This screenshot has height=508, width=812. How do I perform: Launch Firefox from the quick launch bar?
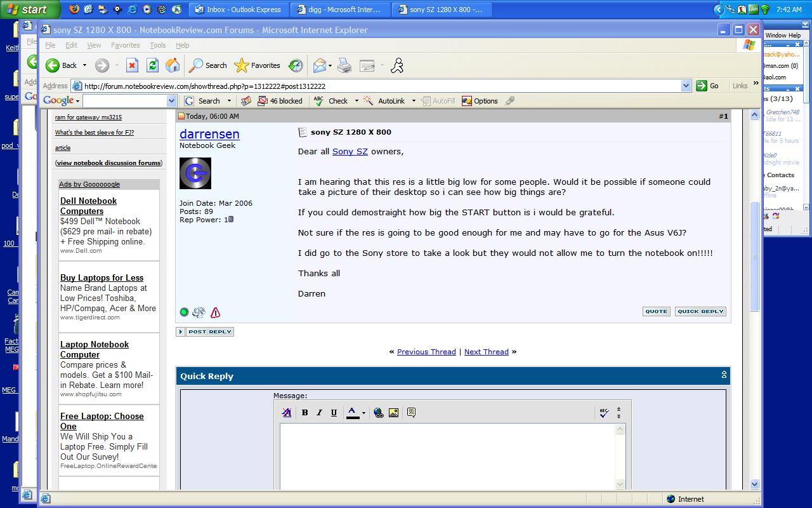pos(74,10)
